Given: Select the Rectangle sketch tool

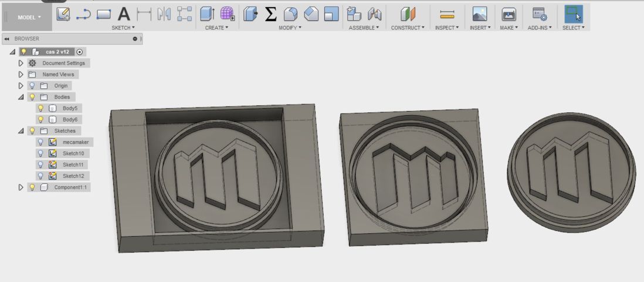Looking at the screenshot, I should point(104,15).
